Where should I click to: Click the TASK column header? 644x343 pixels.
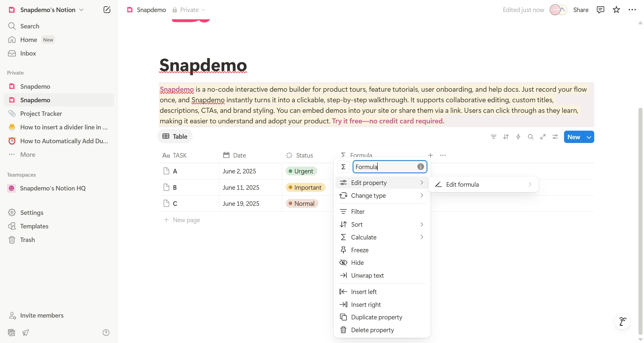click(x=189, y=155)
